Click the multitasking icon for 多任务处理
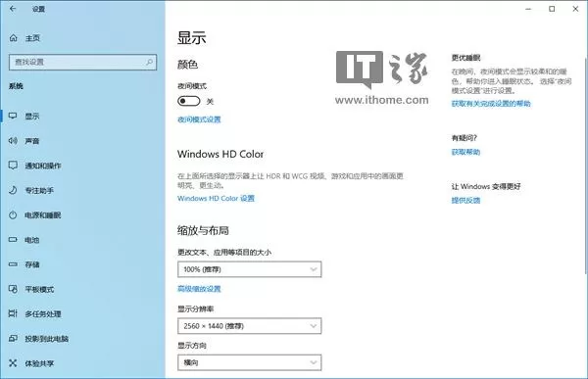Screen dimensions: 588x379 coord(13,313)
